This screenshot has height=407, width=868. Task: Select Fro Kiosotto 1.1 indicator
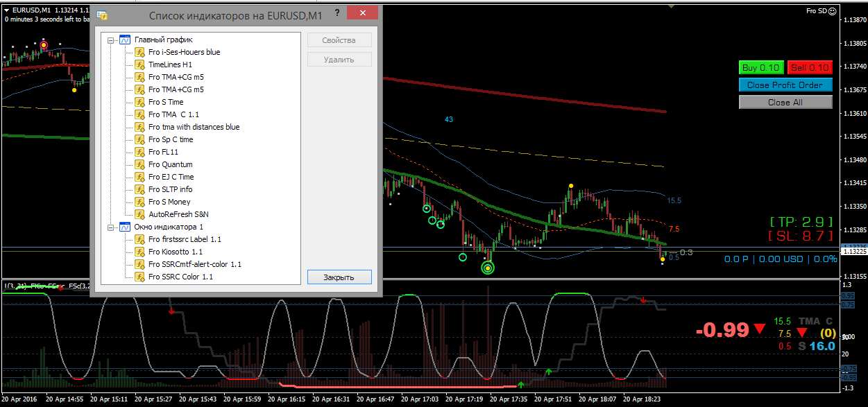click(x=176, y=252)
